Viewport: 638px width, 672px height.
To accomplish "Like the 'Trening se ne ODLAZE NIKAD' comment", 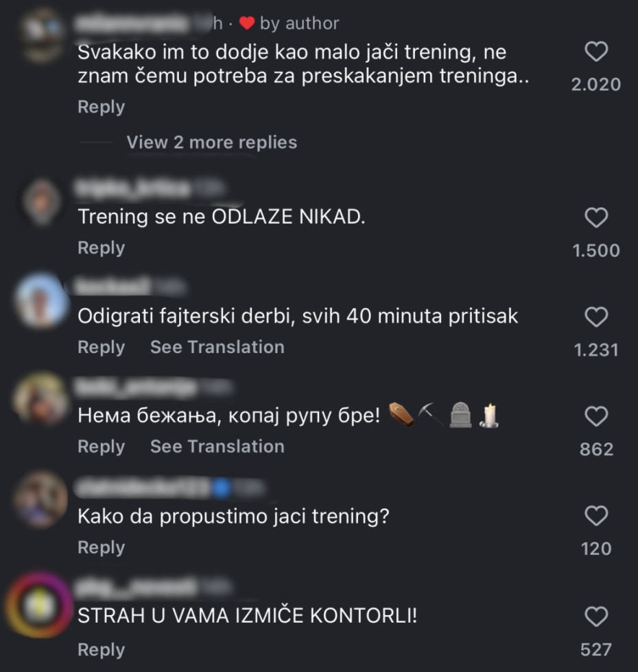I will point(596,218).
